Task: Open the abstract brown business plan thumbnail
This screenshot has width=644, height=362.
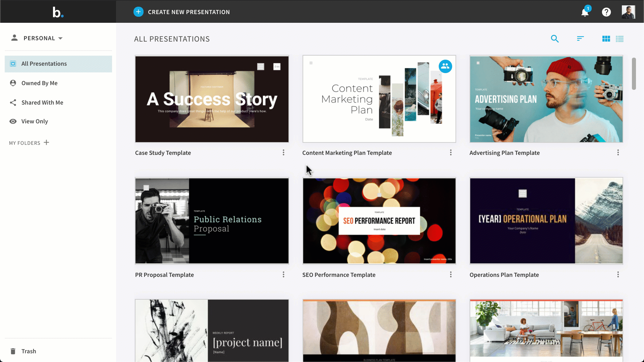Action: (x=379, y=331)
